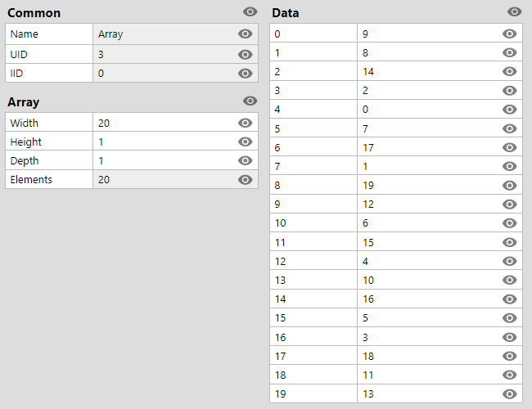
Task: Click eye icon in Depth row
Action: (x=245, y=160)
